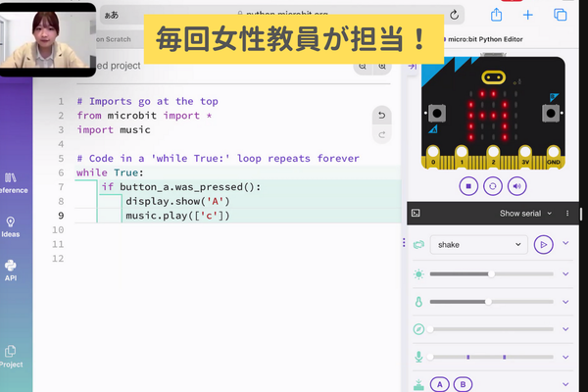
Task: Click the project title text
Action: [119, 66]
